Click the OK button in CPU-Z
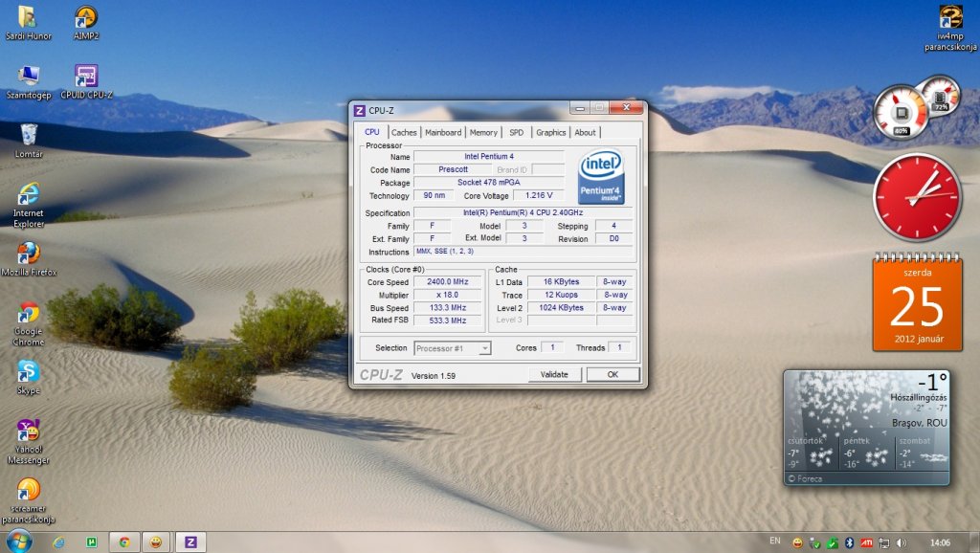The image size is (980, 553). point(612,374)
